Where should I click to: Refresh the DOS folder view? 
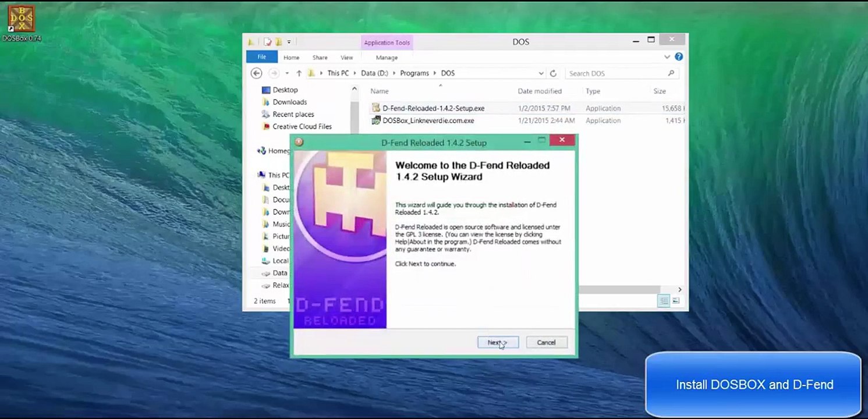(553, 73)
